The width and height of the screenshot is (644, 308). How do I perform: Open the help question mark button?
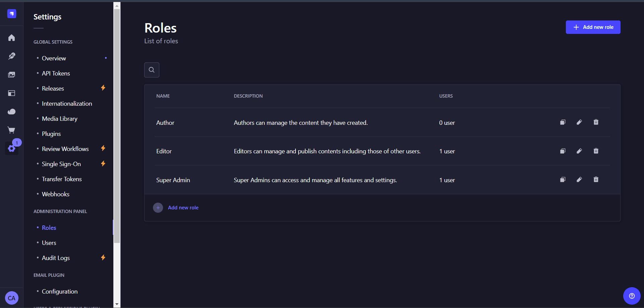(632, 296)
